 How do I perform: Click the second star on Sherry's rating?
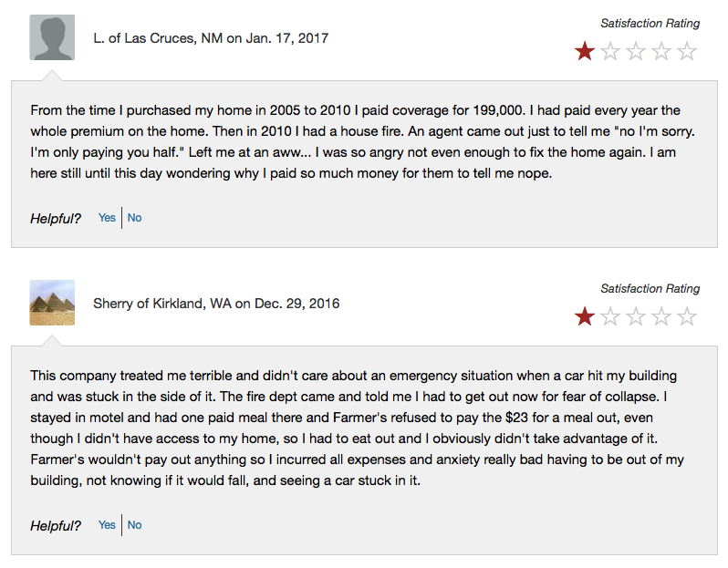(x=610, y=317)
